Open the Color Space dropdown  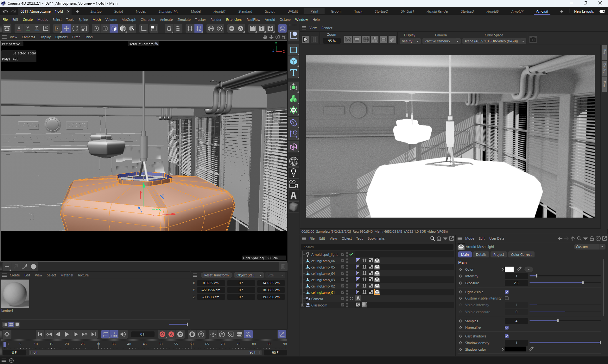pyautogui.click(x=494, y=41)
